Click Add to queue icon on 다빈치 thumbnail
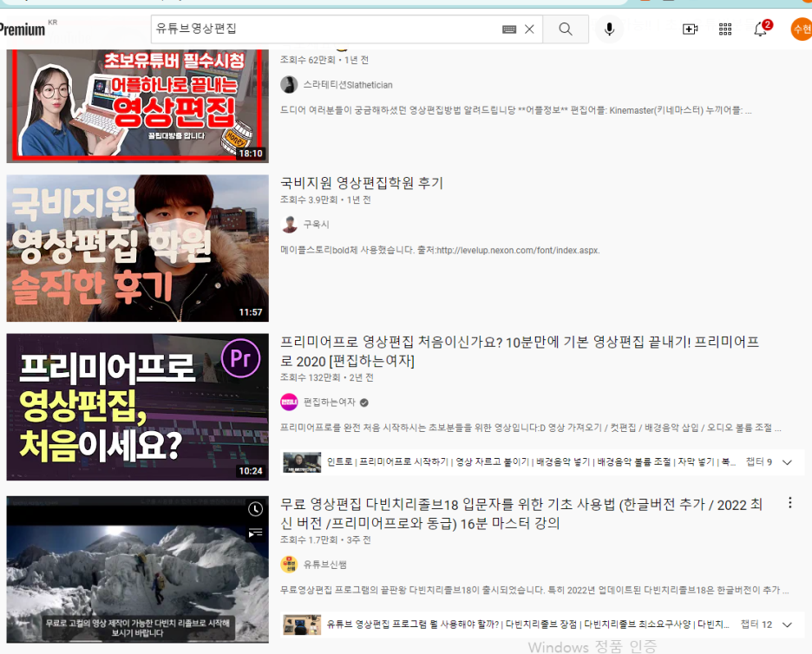This screenshot has width=812, height=654. 255,533
